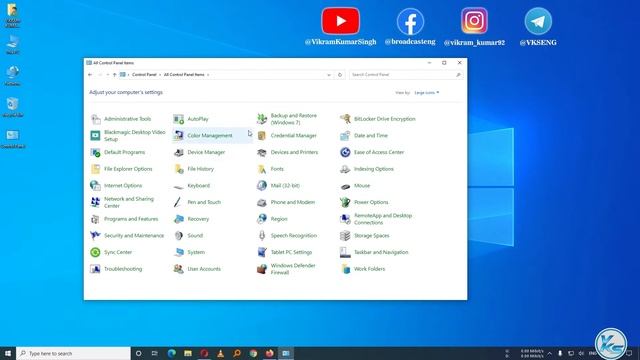Open Backup and Restore (Windows 7) icon
640x360 pixels.
click(262, 119)
